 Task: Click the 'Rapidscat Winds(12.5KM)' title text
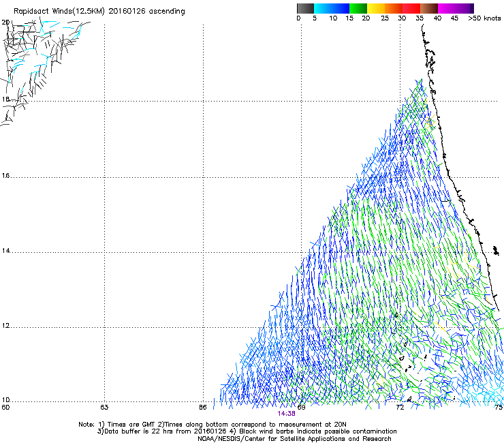(x=59, y=12)
